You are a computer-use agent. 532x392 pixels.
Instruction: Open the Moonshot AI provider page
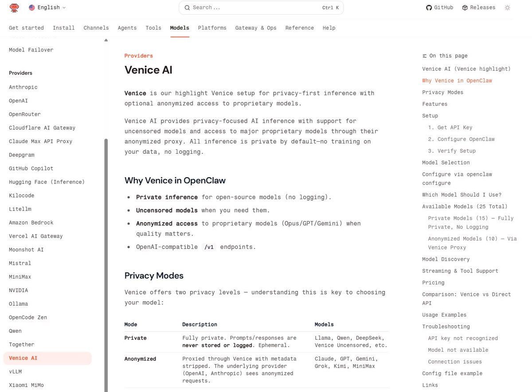26,250
